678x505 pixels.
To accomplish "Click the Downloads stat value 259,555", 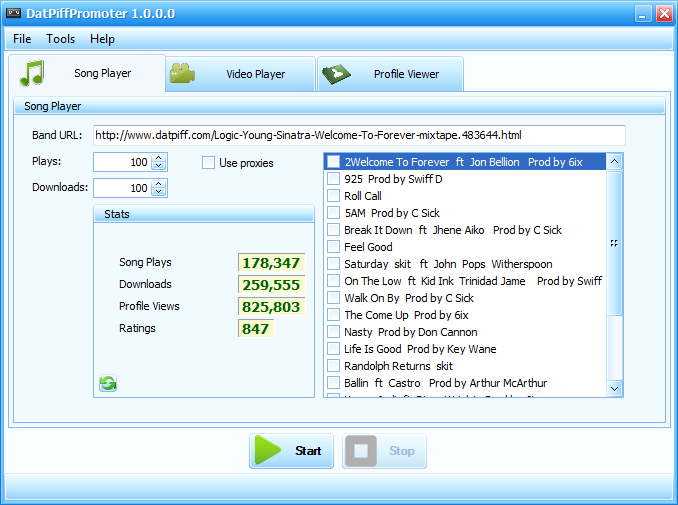I will [x=271, y=284].
